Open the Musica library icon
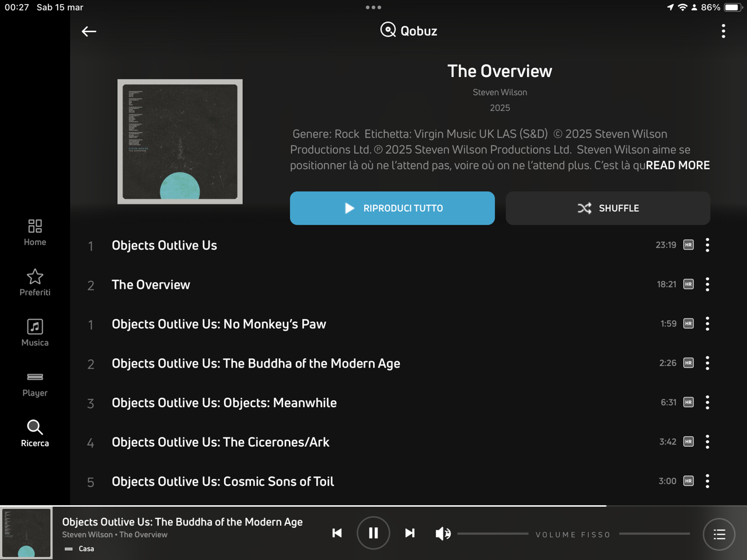 [x=35, y=332]
